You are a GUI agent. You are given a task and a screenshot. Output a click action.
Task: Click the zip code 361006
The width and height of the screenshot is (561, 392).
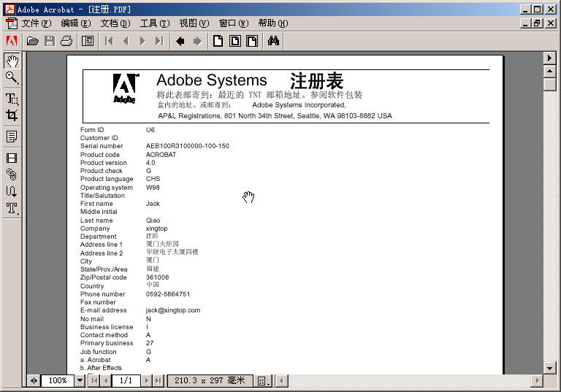[x=158, y=277]
